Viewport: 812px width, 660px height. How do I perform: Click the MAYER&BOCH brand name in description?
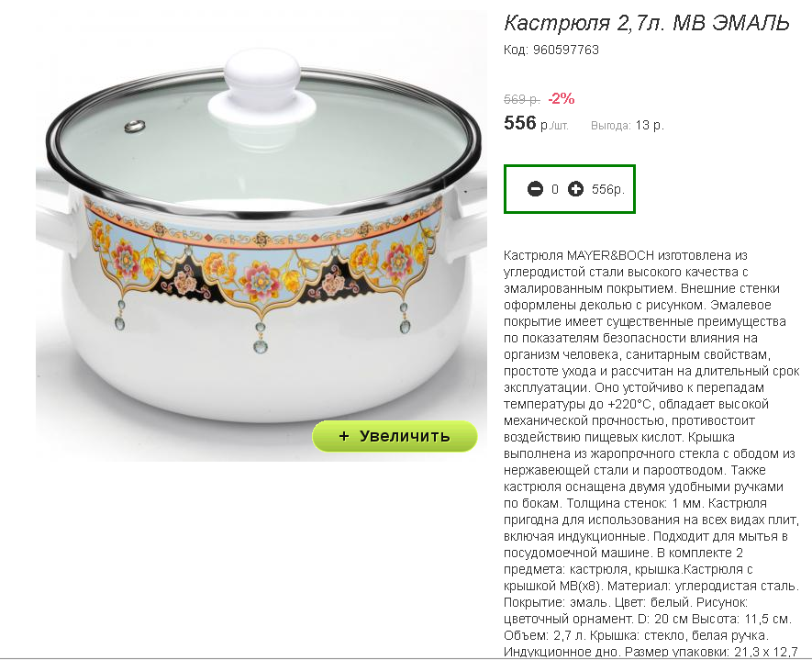610,255
